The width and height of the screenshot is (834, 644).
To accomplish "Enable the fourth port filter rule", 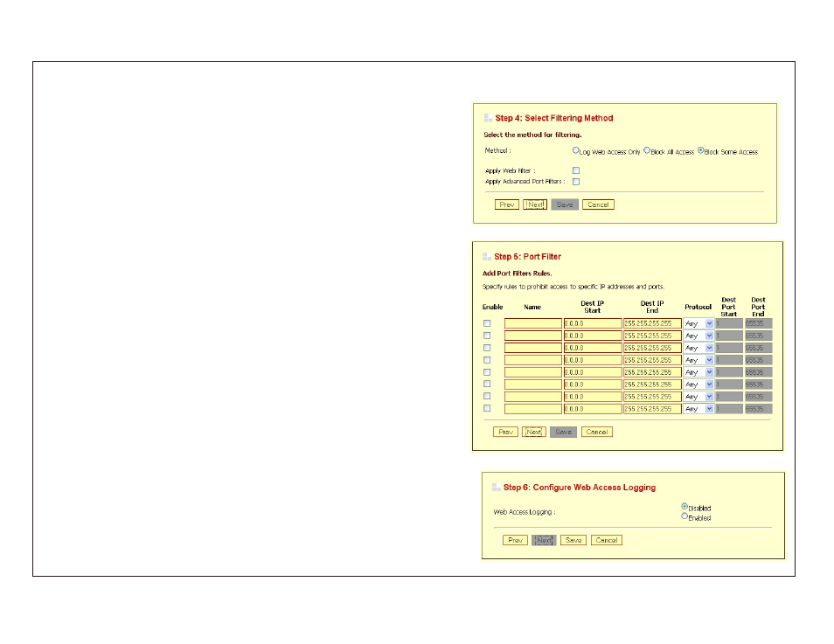I will coord(487,360).
